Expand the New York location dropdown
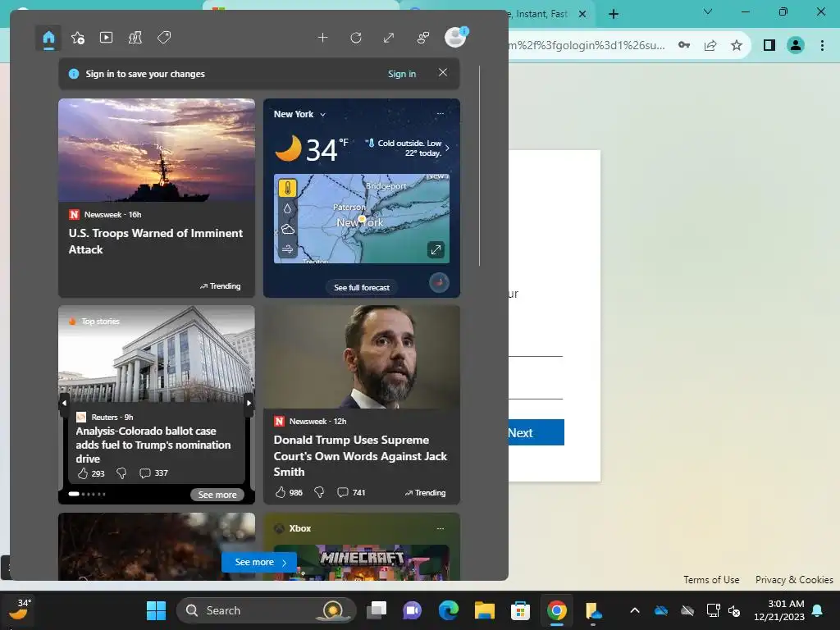The width and height of the screenshot is (840, 630). (x=322, y=115)
